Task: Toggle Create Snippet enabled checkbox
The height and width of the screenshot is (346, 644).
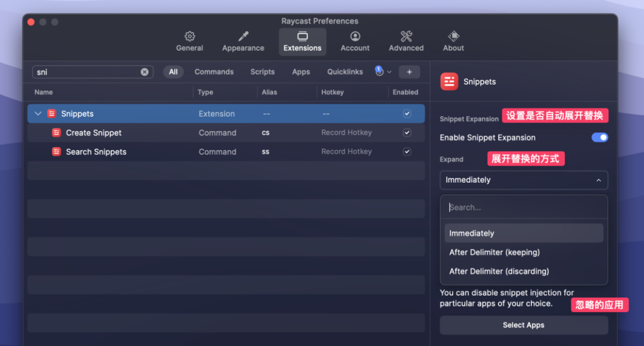Action: coord(407,132)
